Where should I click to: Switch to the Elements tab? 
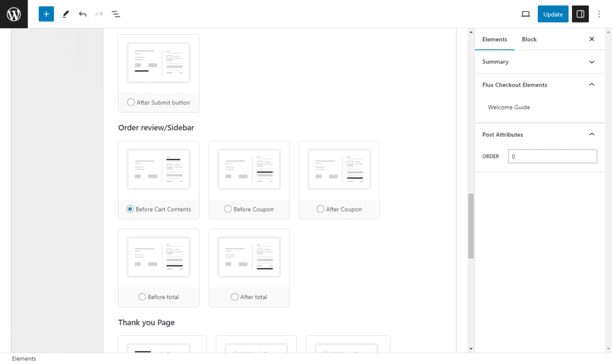(x=495, y=39)
